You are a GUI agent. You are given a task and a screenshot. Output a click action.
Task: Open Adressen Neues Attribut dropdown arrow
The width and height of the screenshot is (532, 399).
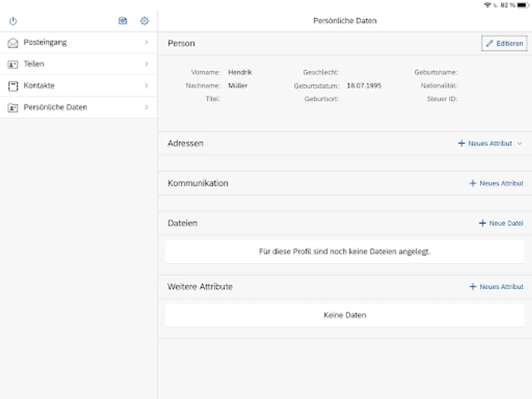(x=520, y=144)
